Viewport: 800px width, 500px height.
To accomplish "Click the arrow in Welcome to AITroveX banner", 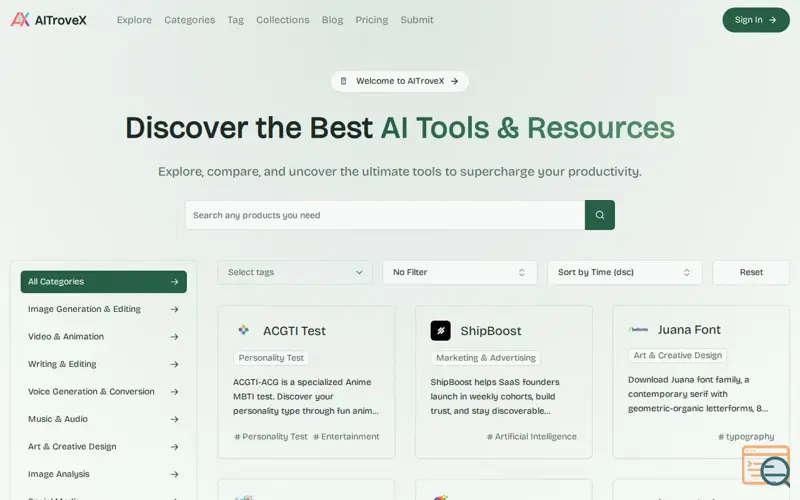I will [x=454, y=81].
